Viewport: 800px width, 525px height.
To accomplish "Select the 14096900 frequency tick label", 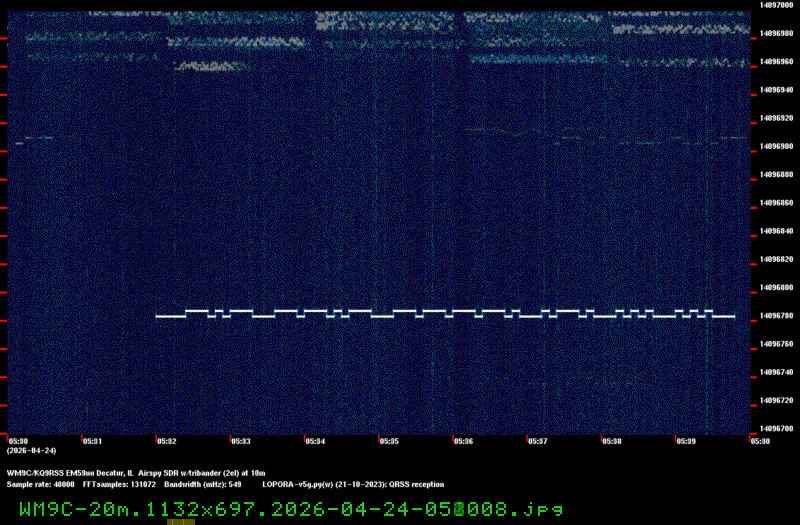I will click(775, 146).
